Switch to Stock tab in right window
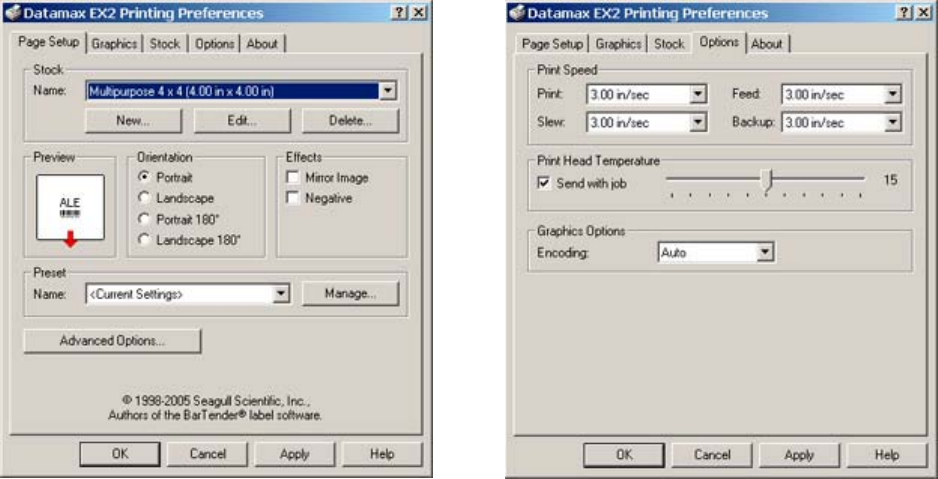 click(669, 44)
